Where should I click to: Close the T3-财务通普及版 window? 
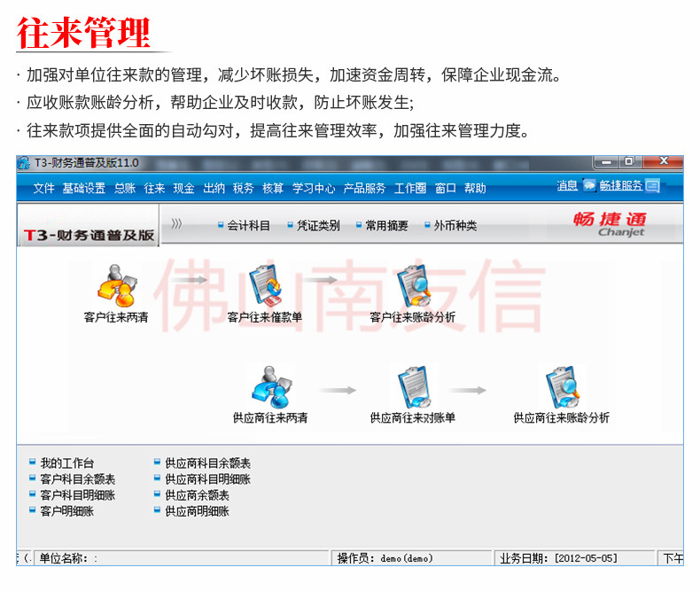(x=664, y=161)
